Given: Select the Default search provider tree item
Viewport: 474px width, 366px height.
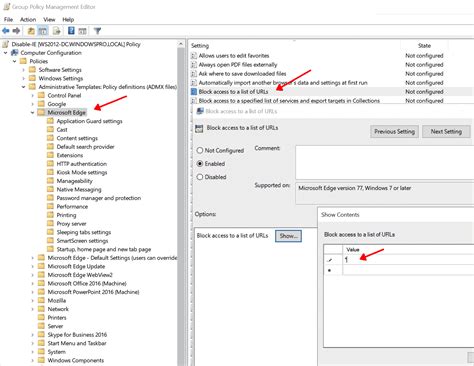Looking at the screenshot, I should pos(85,147).
